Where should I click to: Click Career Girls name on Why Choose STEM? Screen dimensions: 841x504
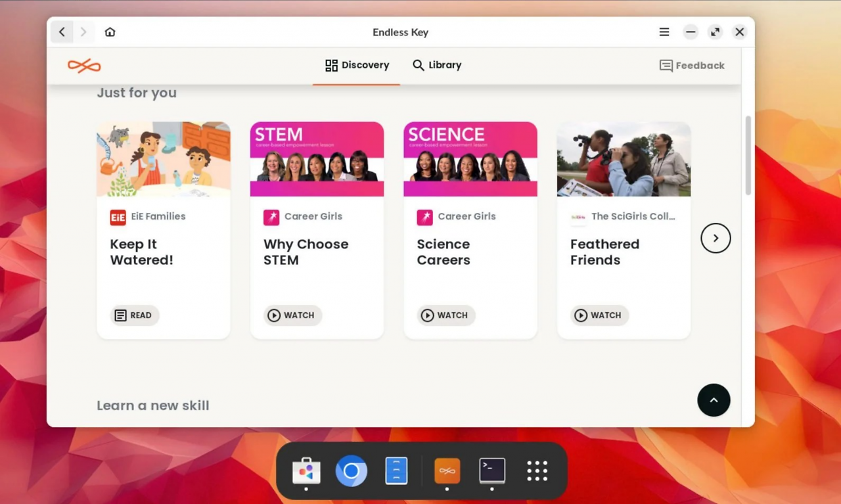tap(313, 216)
